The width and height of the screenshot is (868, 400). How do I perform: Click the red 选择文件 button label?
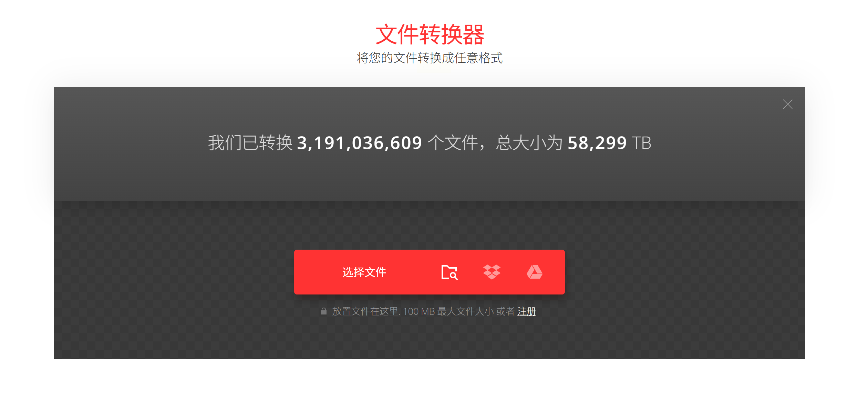(x=364, y=272)
